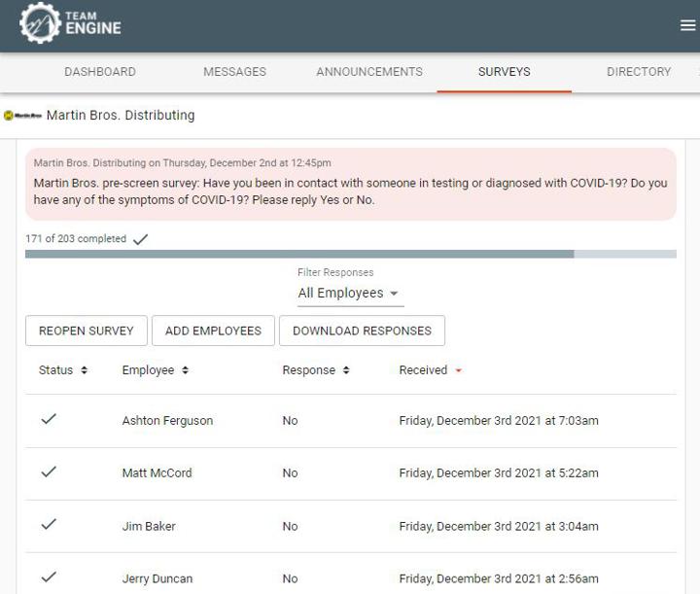Click the Martin Bros. company logo
Viewport: 700px width, 594px height.
tap(22, 116)
